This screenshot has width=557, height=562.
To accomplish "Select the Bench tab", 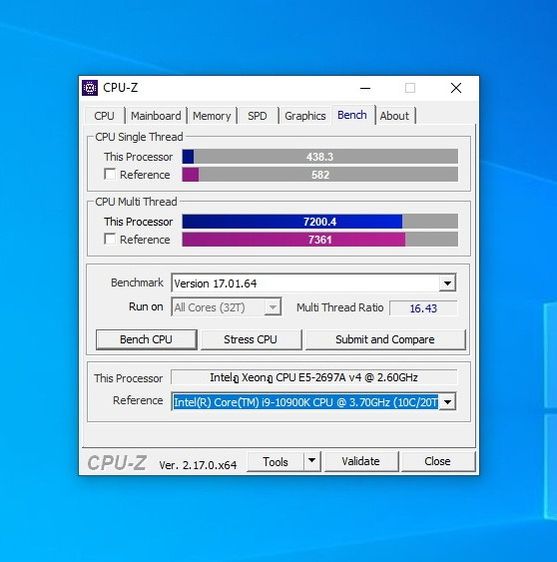I will click(352, 115).
